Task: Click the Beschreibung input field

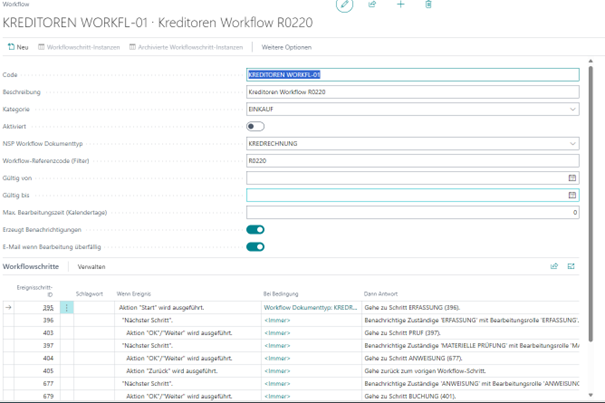Action: (411, 92)
